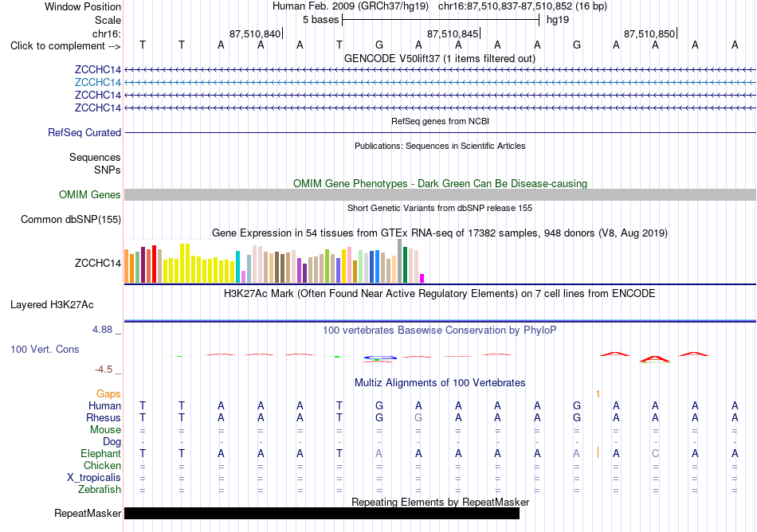
Task: Open the H3K27Ac Mark ENCODE track title
Action: (440, 294)
